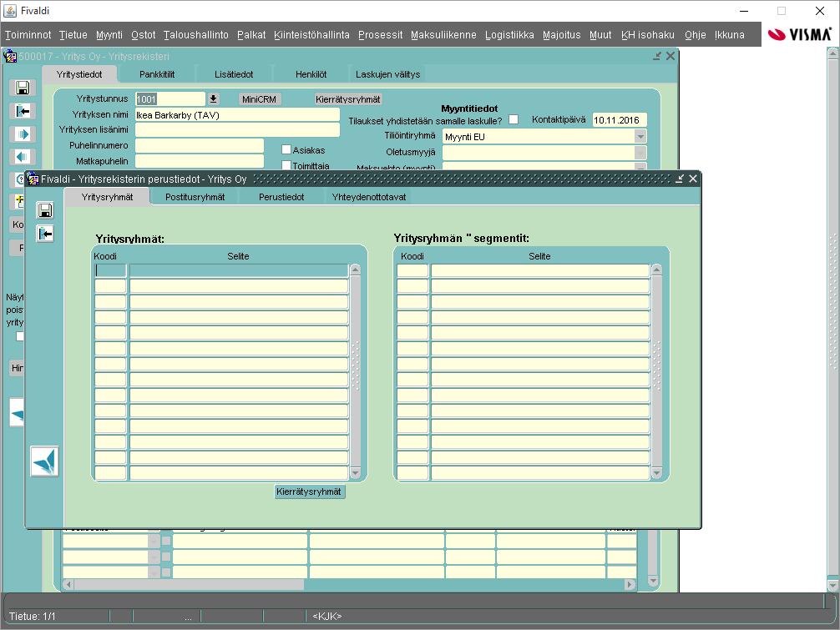840x630 pixels.
Task: Open Toiminnot menu
Action: pyautogui.click(x=28, y=35)
